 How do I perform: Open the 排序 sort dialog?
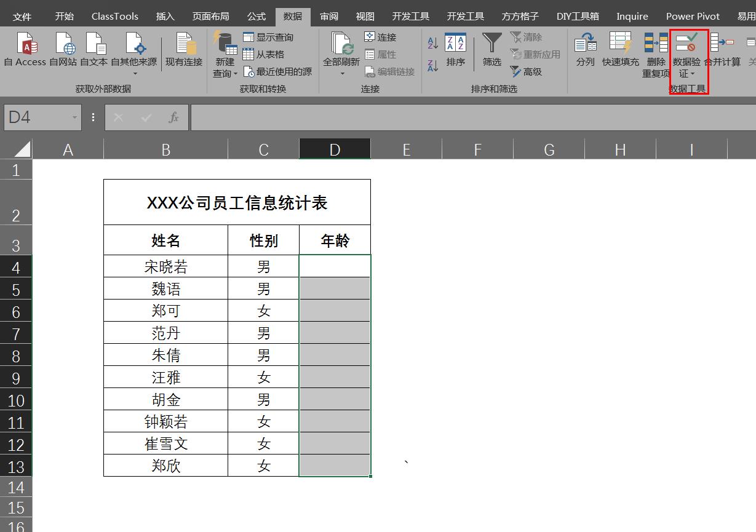click(456, 50)
